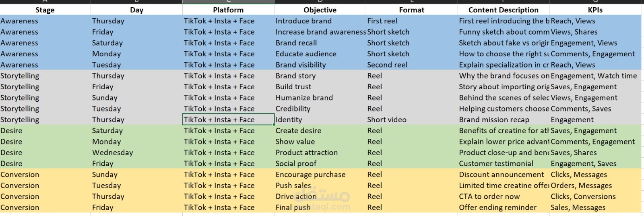Click the 'Brand mission recap' cell
The width and height of the screenshot is (644, 216).
tap(504, 119)
